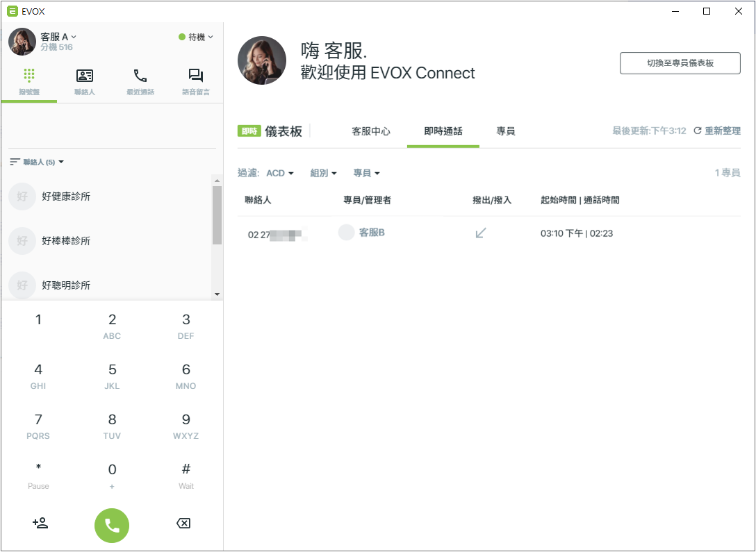Click the 專員/管理者 column header
This screenshot has width=756, height=552.
click(x=367, y=200)
